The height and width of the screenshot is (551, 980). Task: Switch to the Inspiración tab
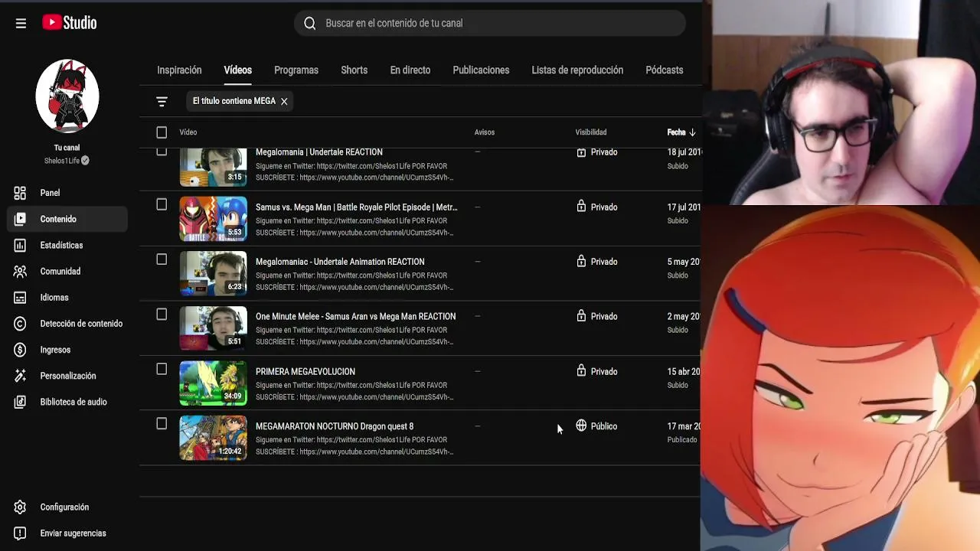coord(179,70)
